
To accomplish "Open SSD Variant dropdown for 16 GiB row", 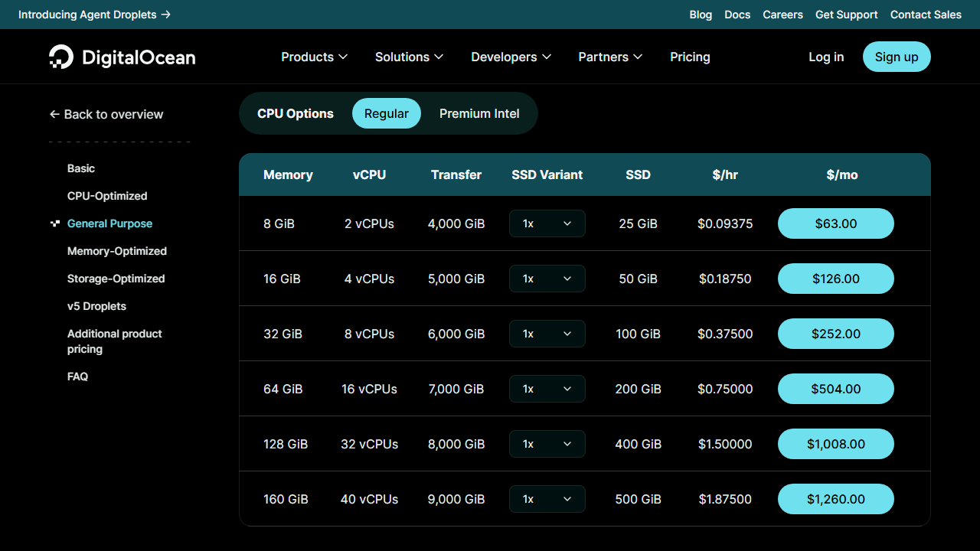I will point(547,279).
